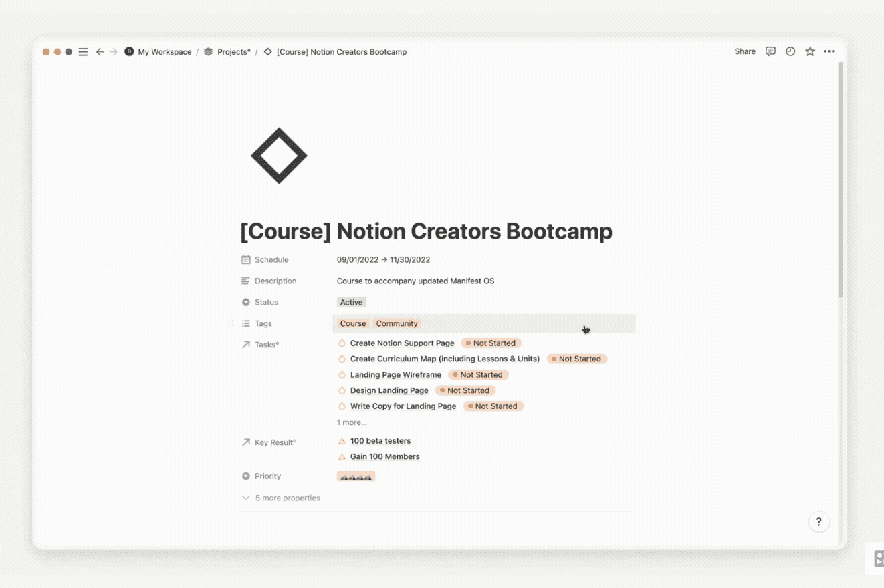
Task: Click Not Started badge for Create Curriculum Map
Action: (576, 359)
